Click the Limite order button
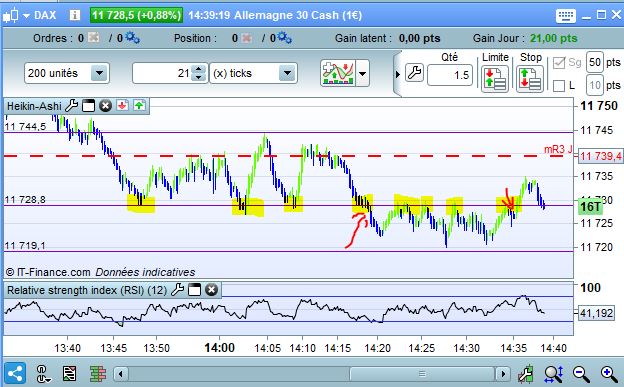This screenshot has width=624, height=387. pos(495,78)
